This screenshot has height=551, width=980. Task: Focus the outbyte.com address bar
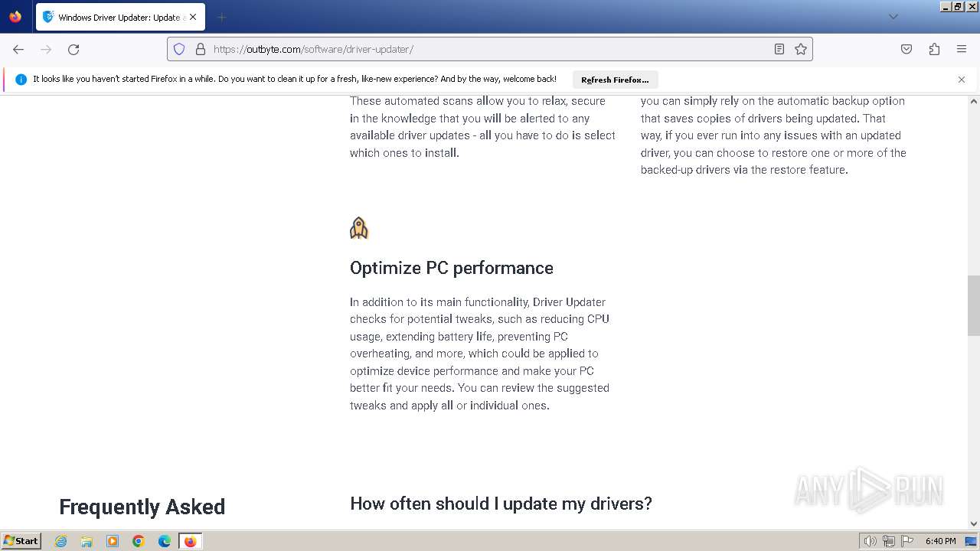click(490, 49)
